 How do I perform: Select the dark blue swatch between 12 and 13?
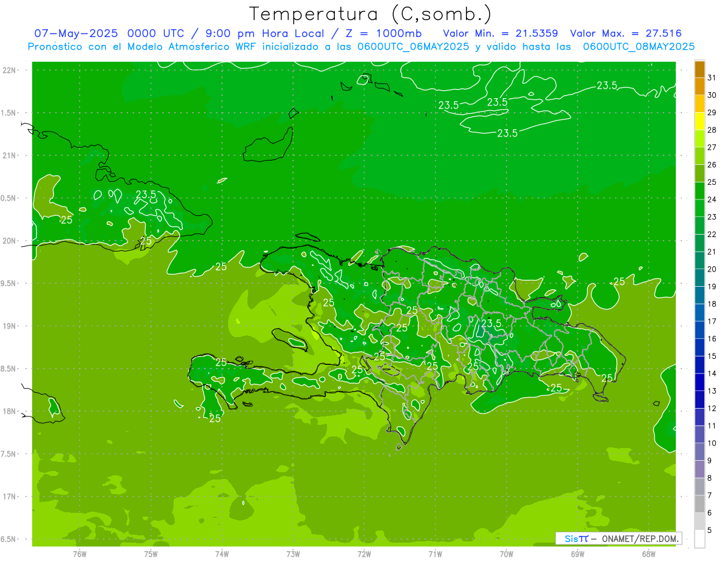[699, 400]
